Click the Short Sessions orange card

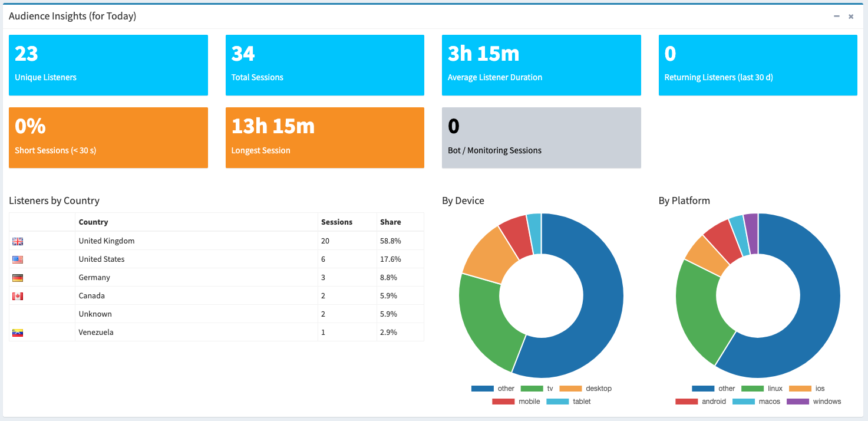108,137
